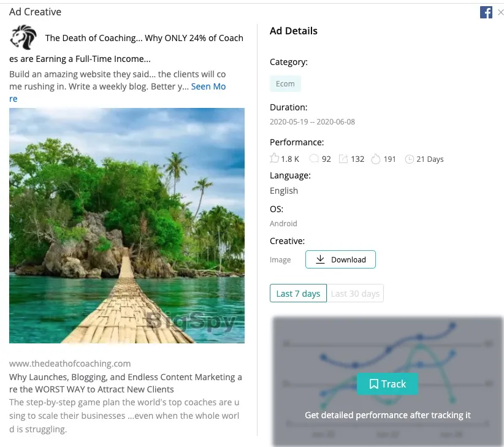Click the download arrow icon

[x=320, y=259]
